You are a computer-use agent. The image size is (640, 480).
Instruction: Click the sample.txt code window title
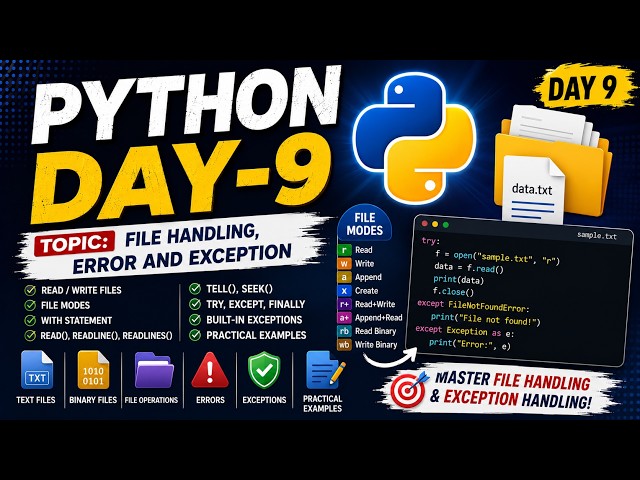pos(597,236)
